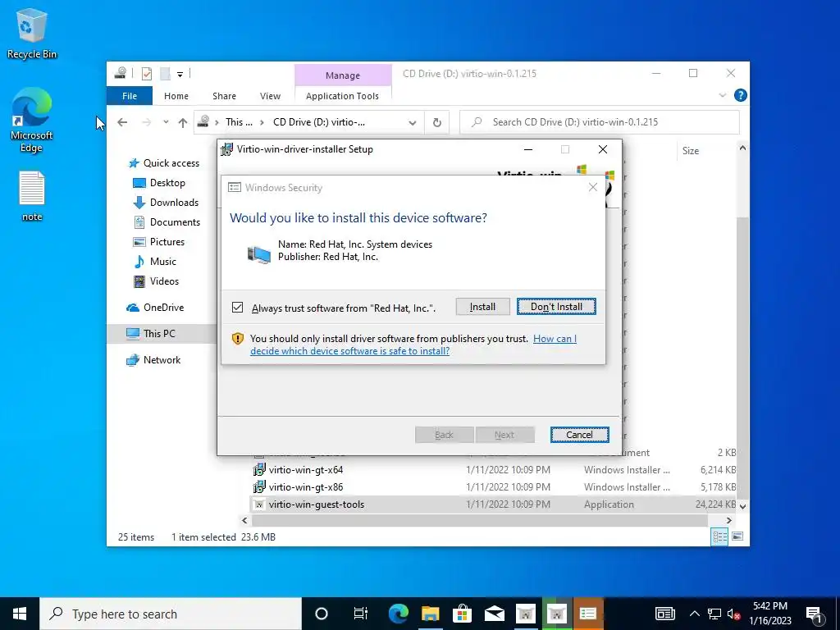Open the Recycle Bin desktop icon
840x630 pixels.
(32, 34)
